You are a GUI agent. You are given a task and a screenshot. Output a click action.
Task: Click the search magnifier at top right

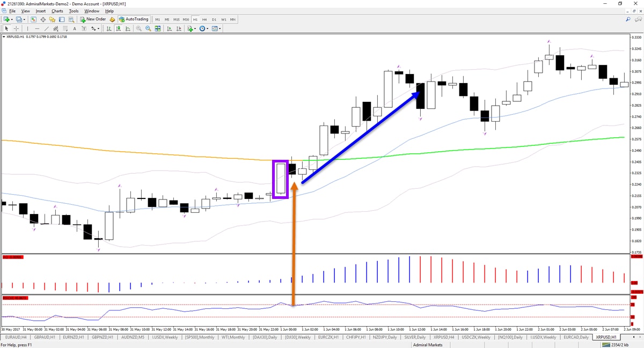click(x=628, y=19)
